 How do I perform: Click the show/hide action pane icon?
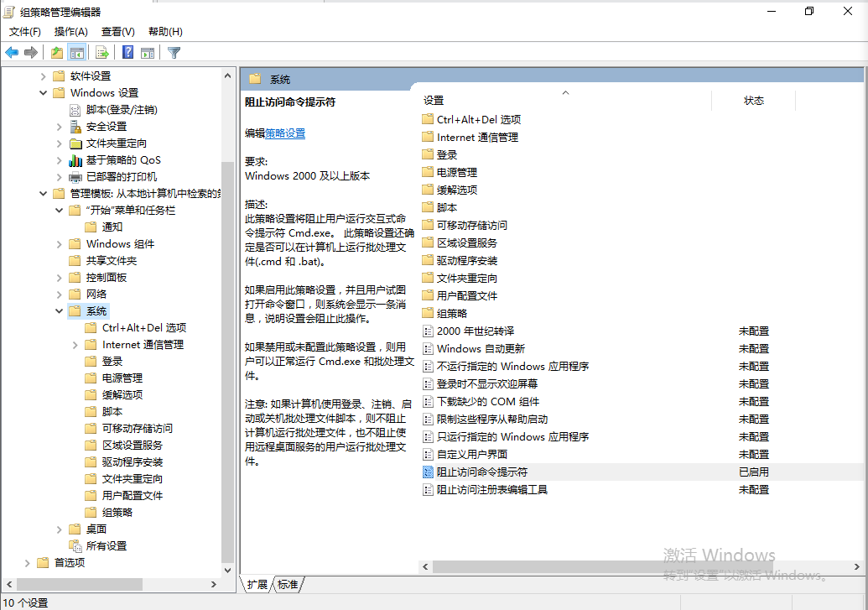point(148,52)
